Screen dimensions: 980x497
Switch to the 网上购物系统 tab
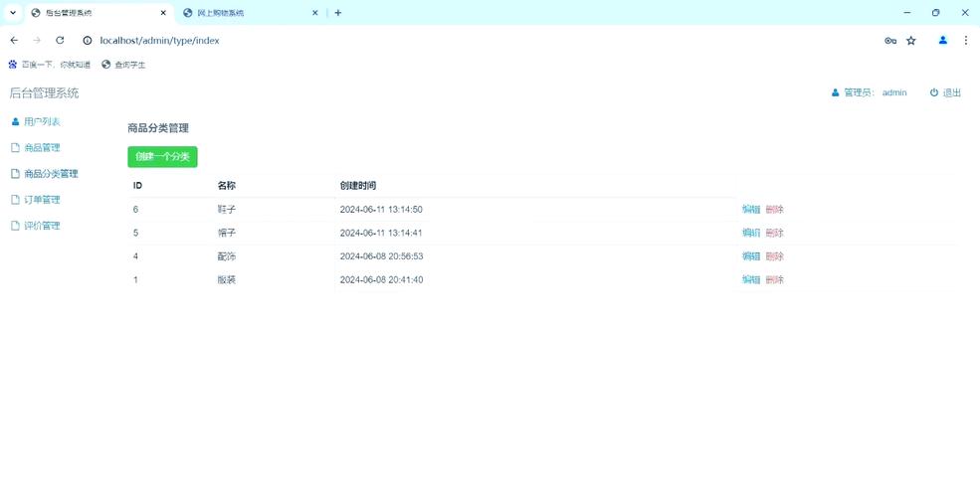point(250,13)
